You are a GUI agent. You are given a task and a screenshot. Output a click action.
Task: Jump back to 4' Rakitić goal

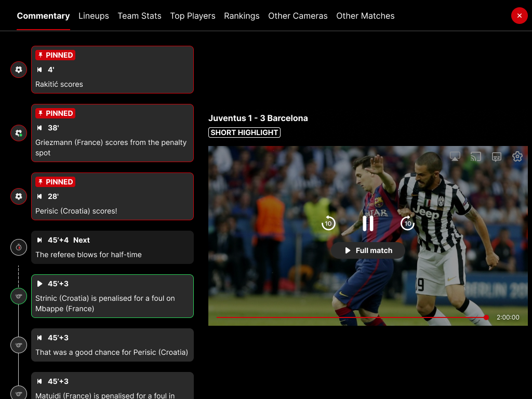(x=39, y=70)
